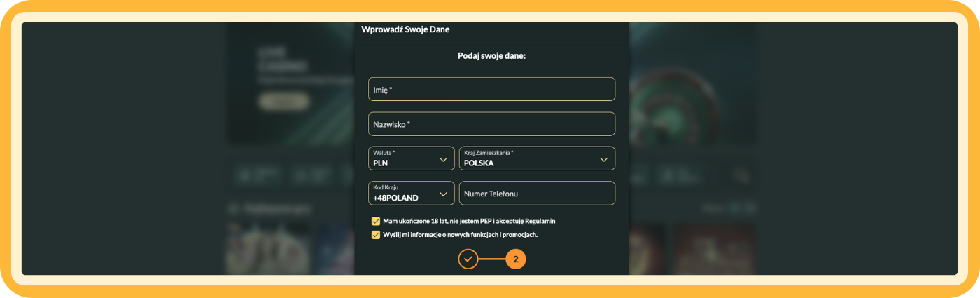Click the 'Podaj swoje dane:' heading
Screen dimensions: 980x298
coord(491,55)
